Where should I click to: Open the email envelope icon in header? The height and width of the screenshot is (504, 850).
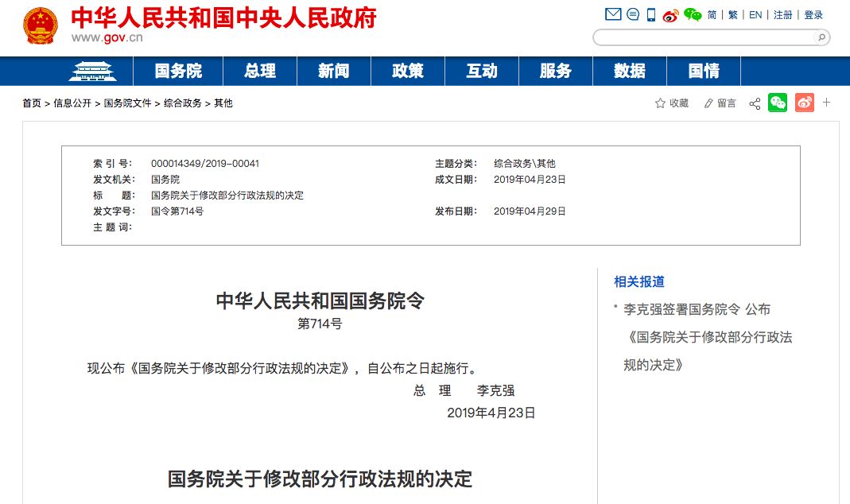(613, 14)
